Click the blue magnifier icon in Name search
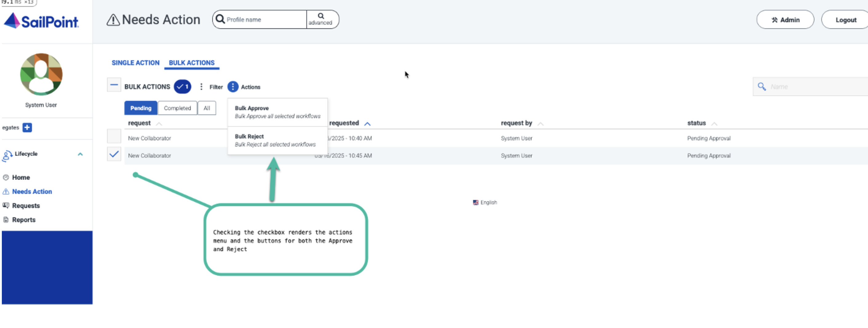This screenshot has width=868, height=328. (x=762, y=87)
